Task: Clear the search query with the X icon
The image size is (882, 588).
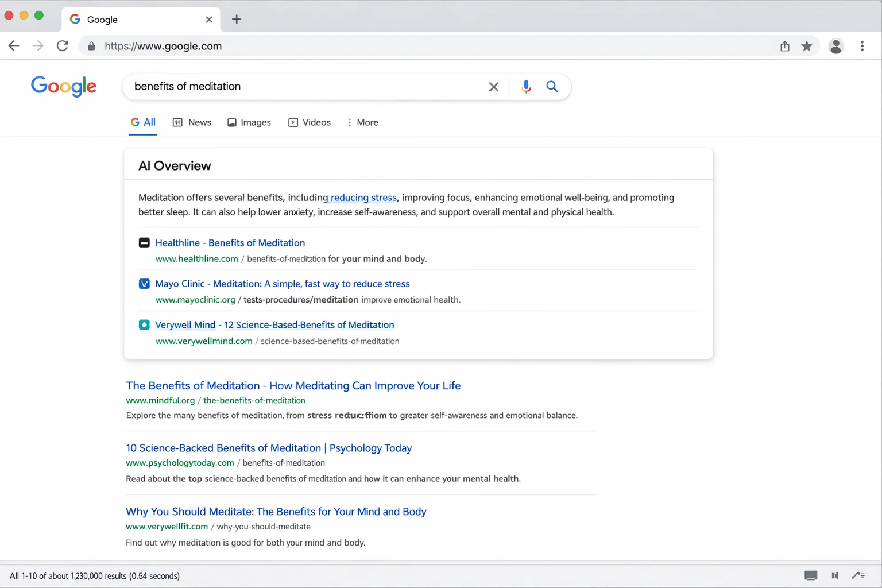Action: [494, 86]
